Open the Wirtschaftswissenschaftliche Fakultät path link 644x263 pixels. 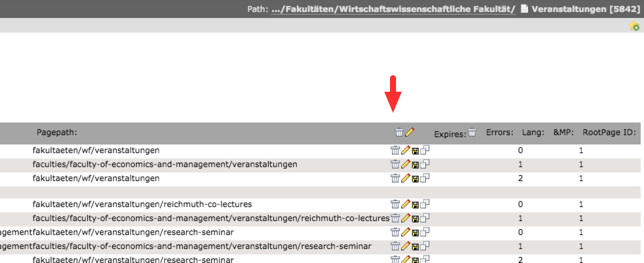(x=393, y=9)
